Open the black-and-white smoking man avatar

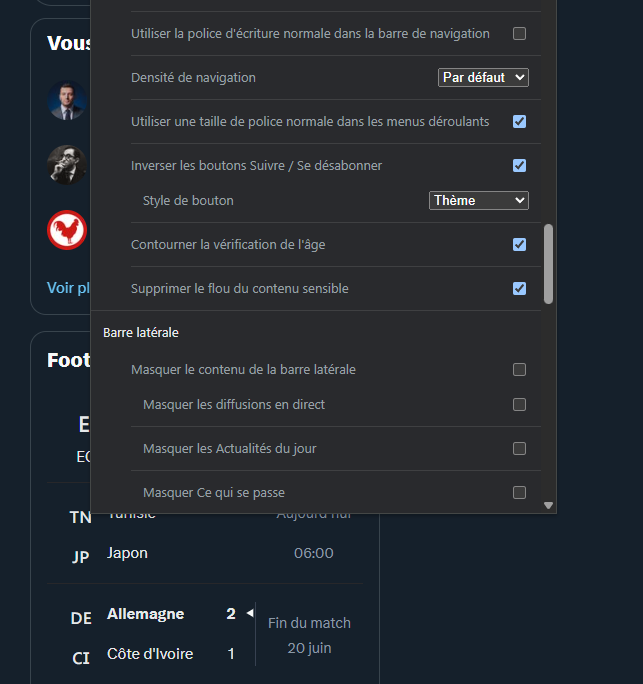(67, 165)
